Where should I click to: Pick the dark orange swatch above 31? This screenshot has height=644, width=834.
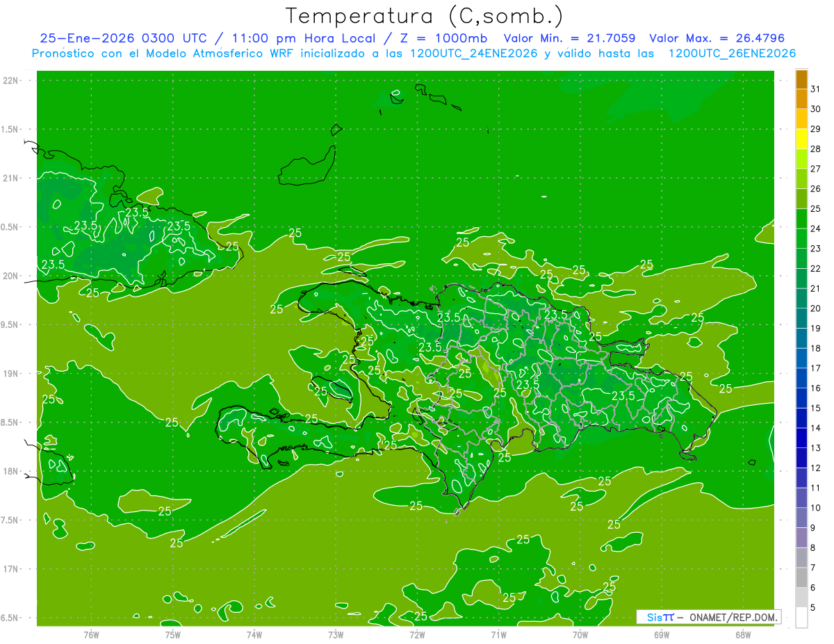coord(801,79)
